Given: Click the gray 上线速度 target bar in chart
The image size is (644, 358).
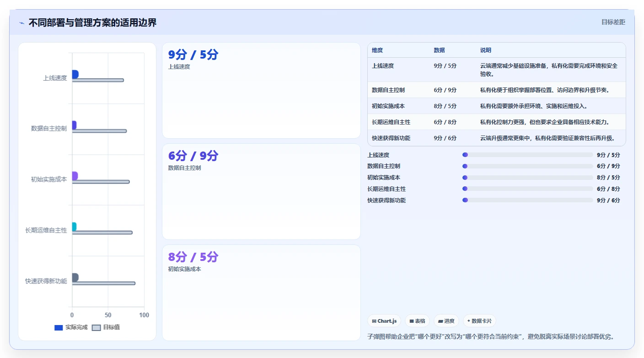Looking at the screenshot, I should pyautogui.click(x=98, y=80).
